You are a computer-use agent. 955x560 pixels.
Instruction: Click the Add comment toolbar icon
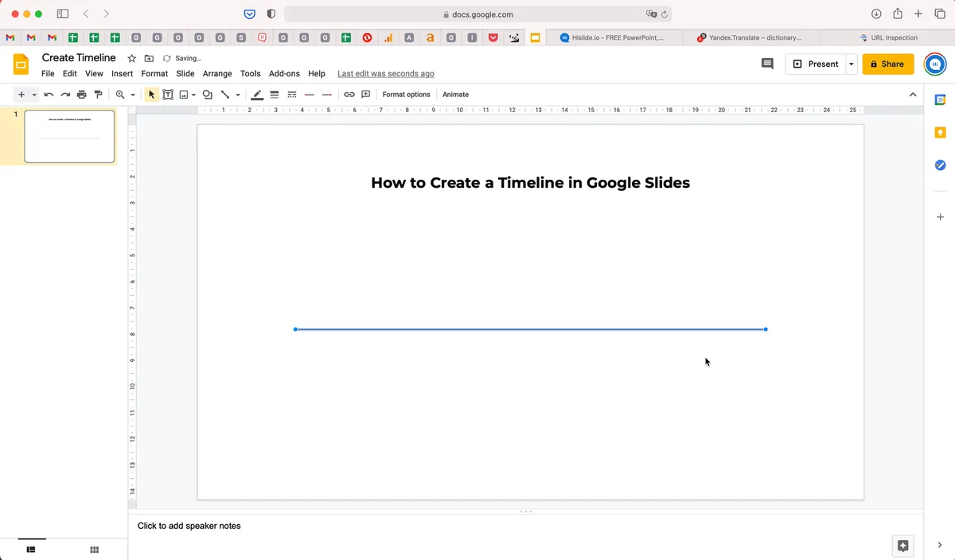pos(366,95)
